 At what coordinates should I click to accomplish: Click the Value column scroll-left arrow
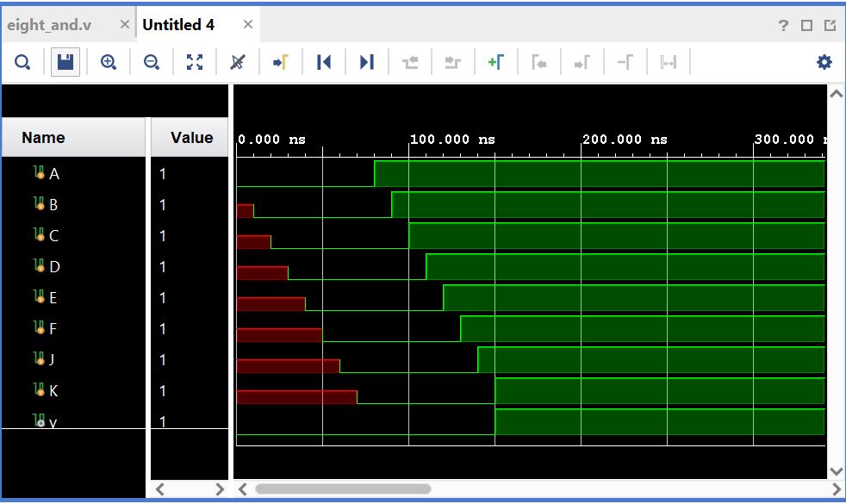[160, 489]
